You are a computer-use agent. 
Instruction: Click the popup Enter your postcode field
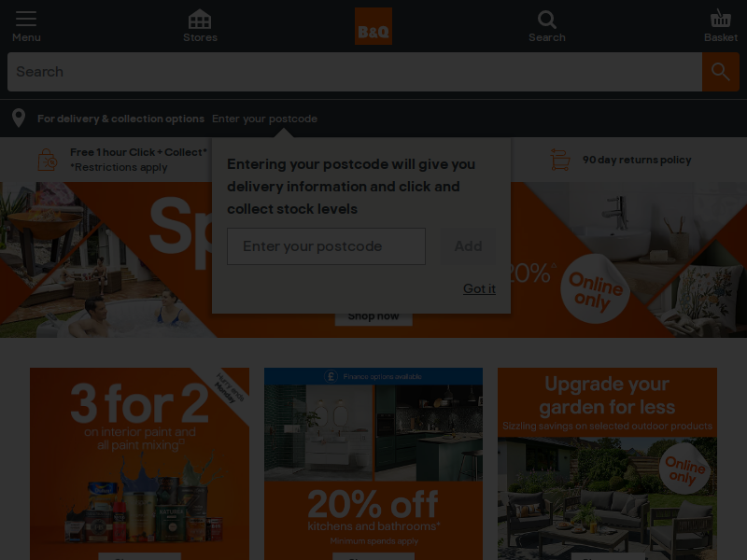click(326, 246)
